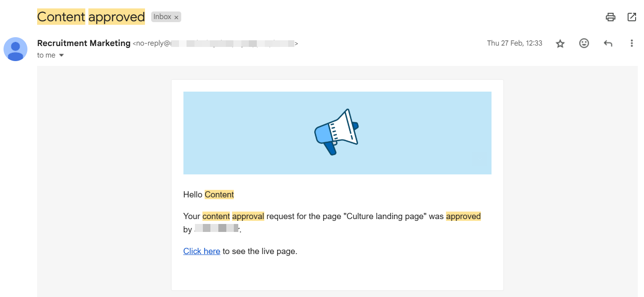Screen dimensions: 644x297
Task: Add an emoji reaction to the email
Action: click(584, 43)
